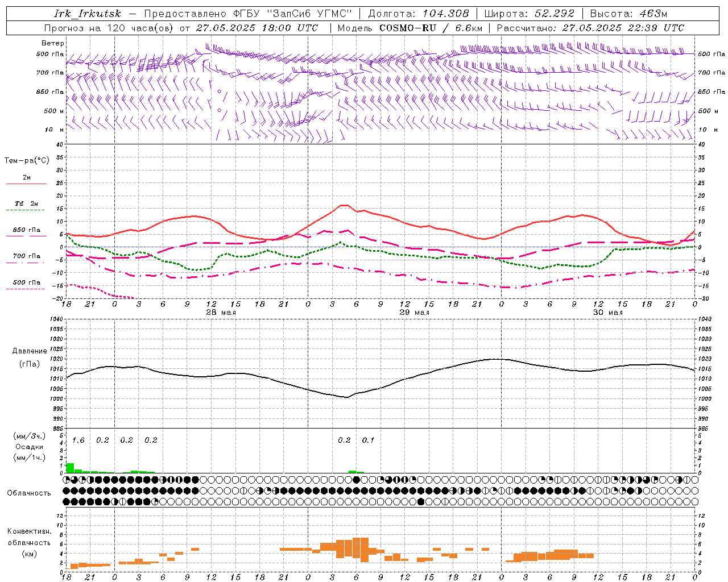The height and width of the screenshot is (582, 728).
Task: Click the calm wind circle at 850 гПа
Action: click(219, 91)
